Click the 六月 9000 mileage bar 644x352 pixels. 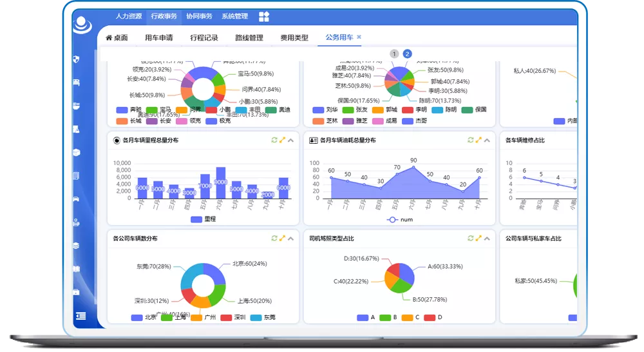point(220,183)
